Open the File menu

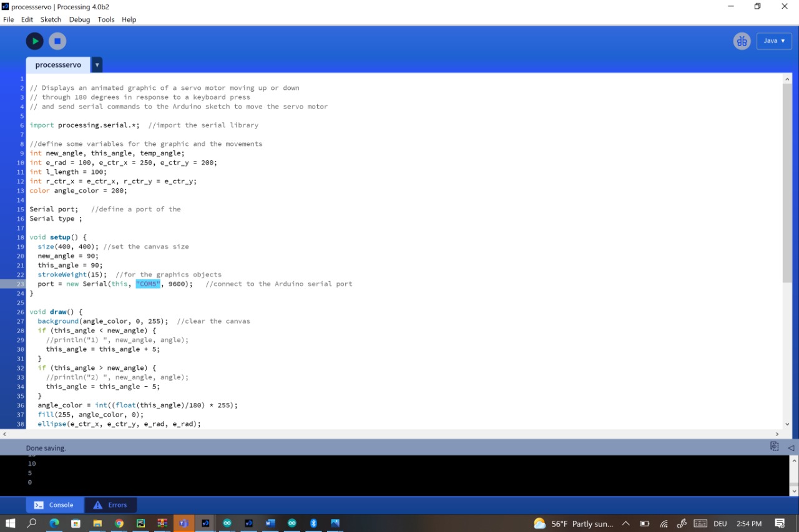tap(9, 19)
